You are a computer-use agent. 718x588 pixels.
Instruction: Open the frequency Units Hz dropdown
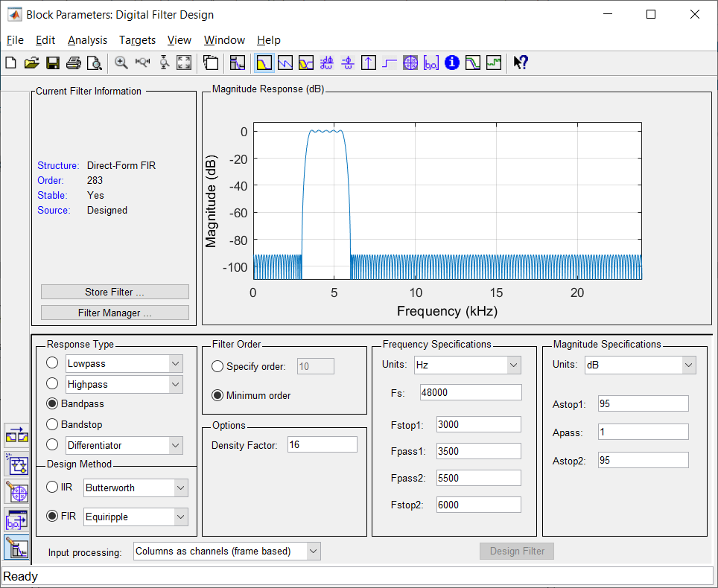coord(513,365)
